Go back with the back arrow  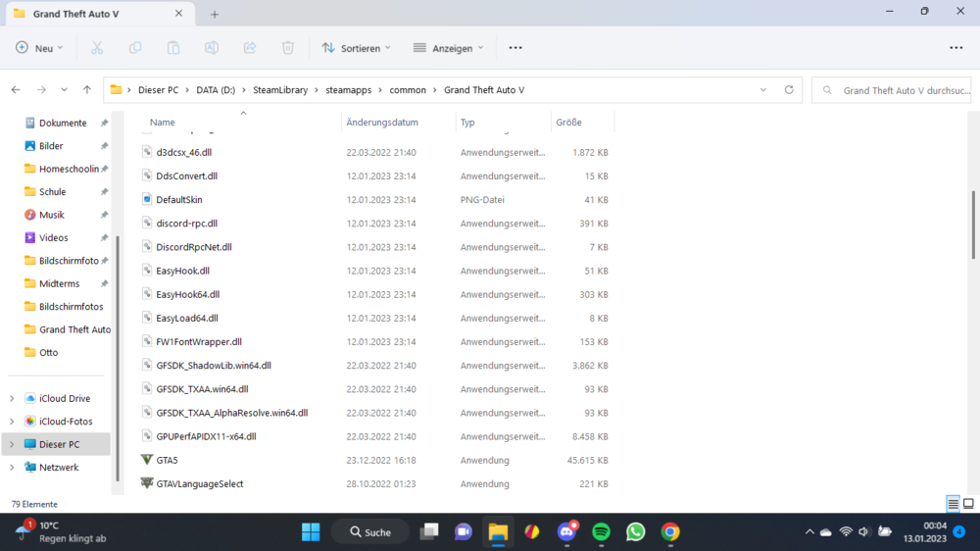(16, 90)
